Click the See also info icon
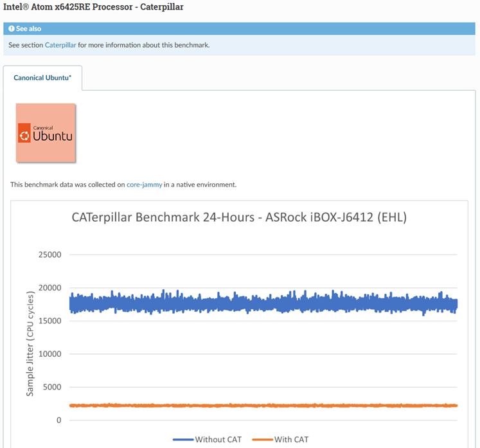480x448 pixels. (12, 28)
